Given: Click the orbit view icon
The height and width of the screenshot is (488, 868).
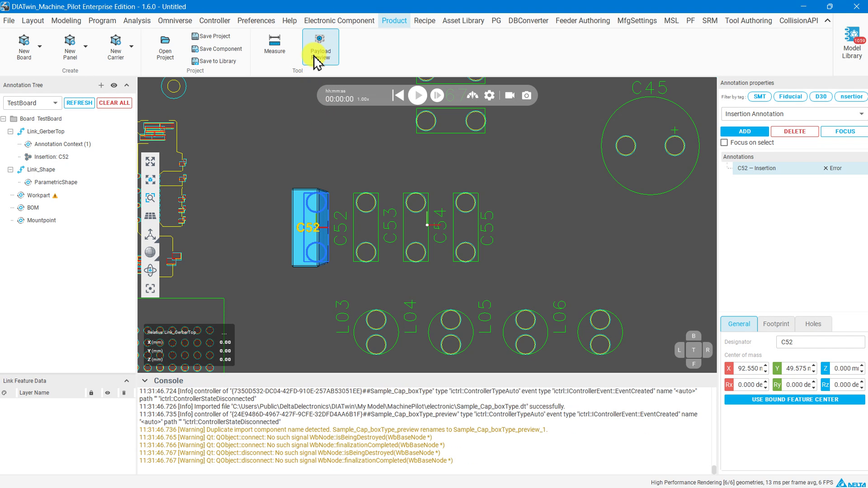Looking at the screenshot, I should click(150, 270).
